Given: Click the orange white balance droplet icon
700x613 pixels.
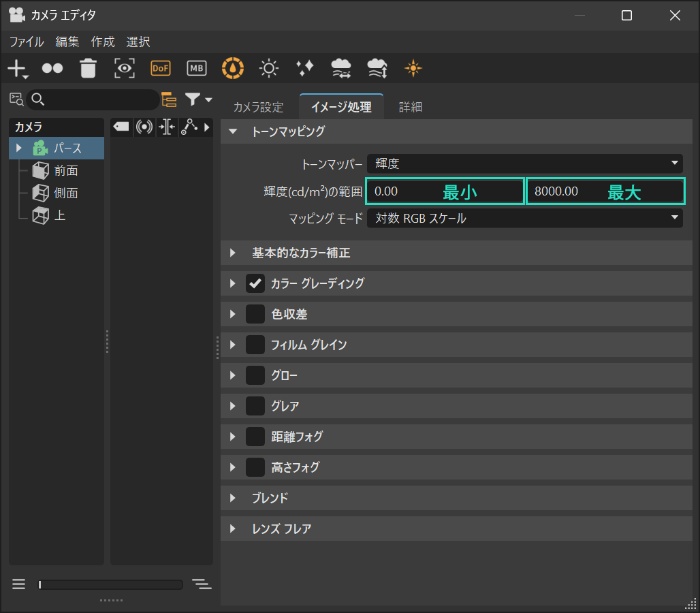Looking at the screenshot, I should click(233, 68).
